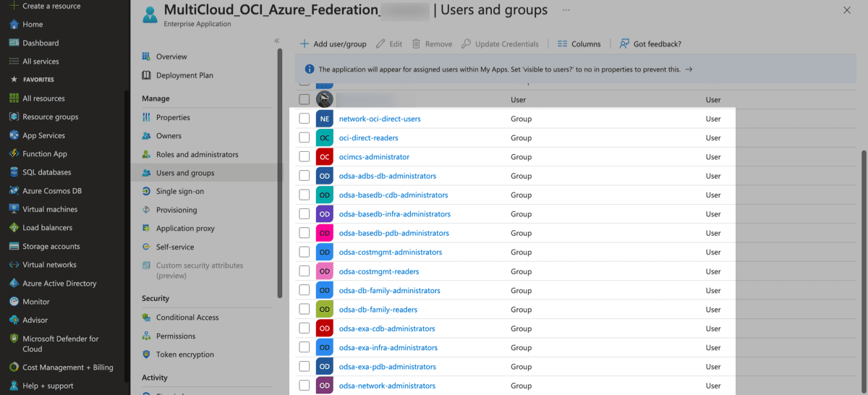Check the box for odsa-costmgmt-readers
The image size is (868, 395).
click(305, 271)
